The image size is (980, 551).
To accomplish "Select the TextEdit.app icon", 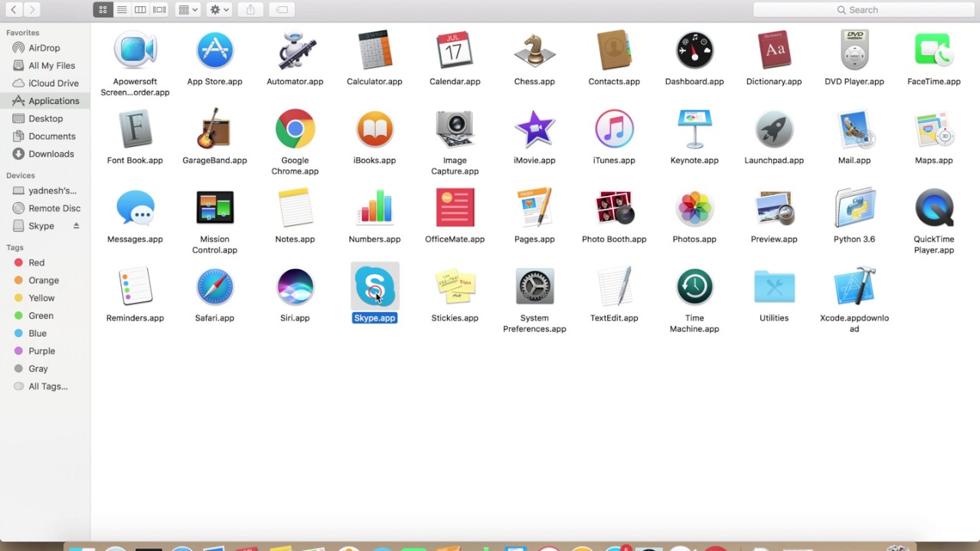I will (x=614, y=287).
